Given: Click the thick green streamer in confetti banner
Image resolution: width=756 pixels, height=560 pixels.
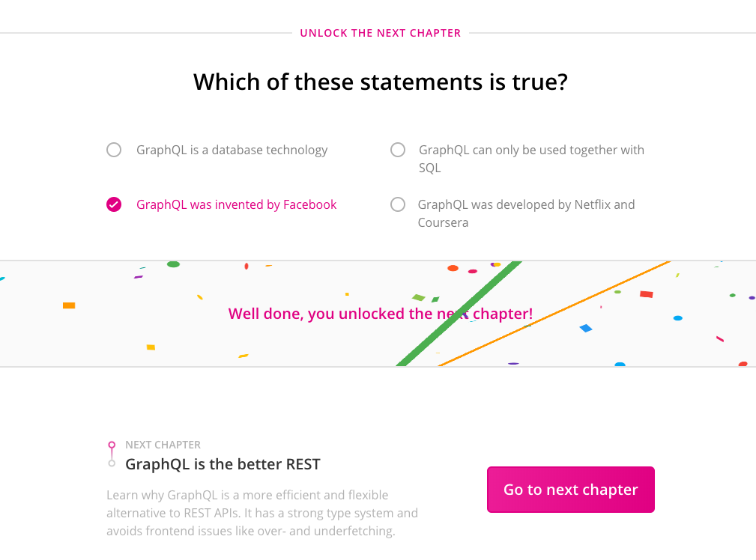Looking at the screenshot, I should [459, 314].
